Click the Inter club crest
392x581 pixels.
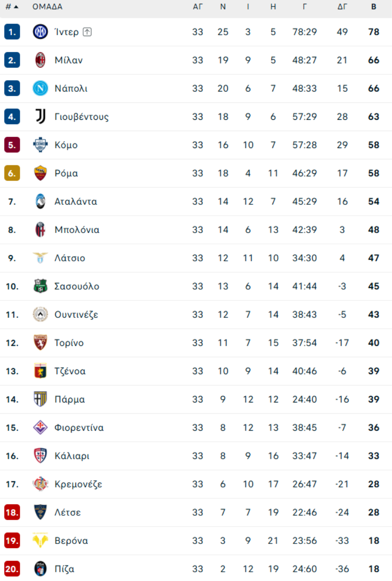[41, 32]
